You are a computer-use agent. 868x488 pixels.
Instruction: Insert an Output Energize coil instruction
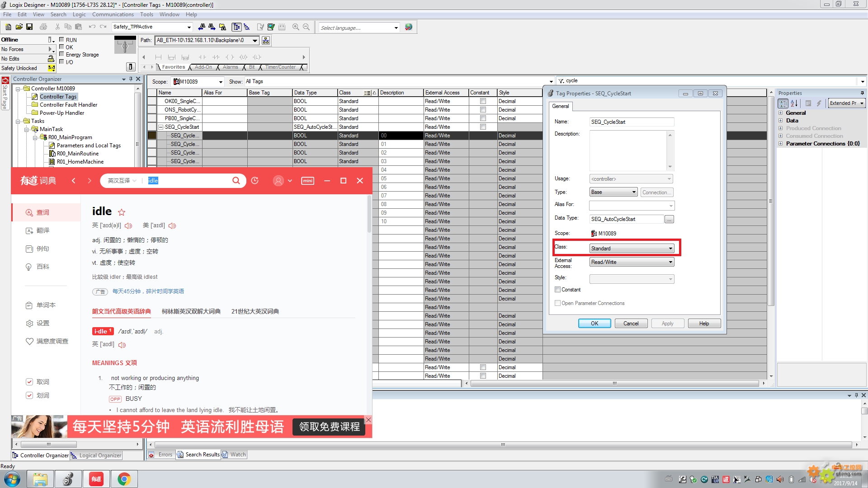[x=230, y=57]
